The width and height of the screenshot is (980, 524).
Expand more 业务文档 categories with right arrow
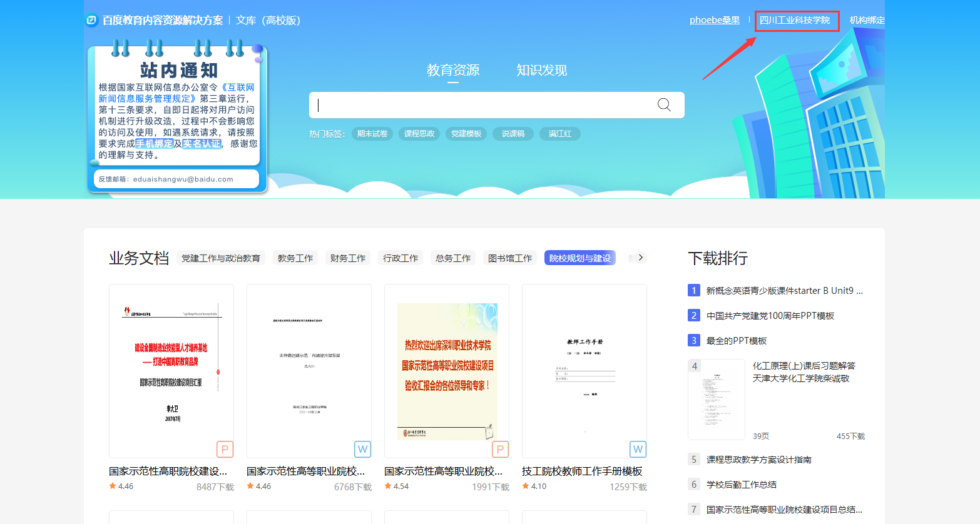click(640, 258)
